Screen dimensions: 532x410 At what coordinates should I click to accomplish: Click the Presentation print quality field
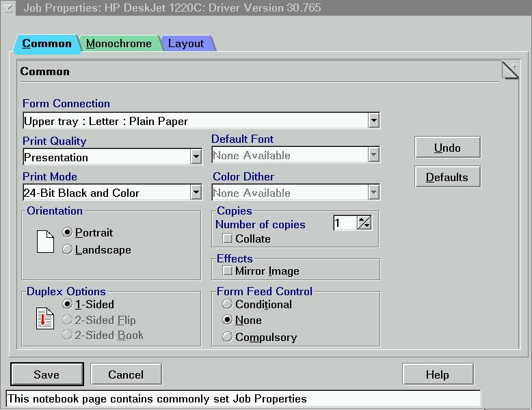click(107, 157)
